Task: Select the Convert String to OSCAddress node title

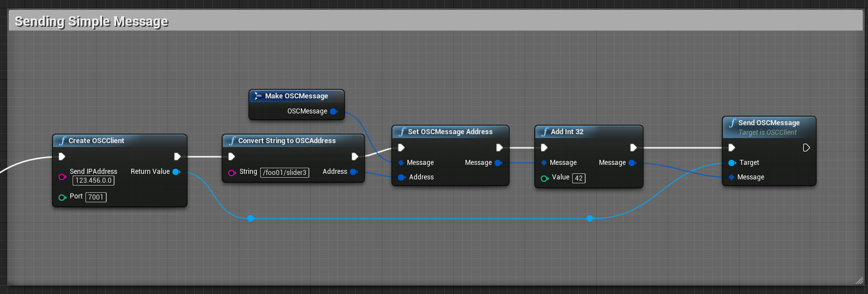Action: pyautogui.click(x=287, y=141)
